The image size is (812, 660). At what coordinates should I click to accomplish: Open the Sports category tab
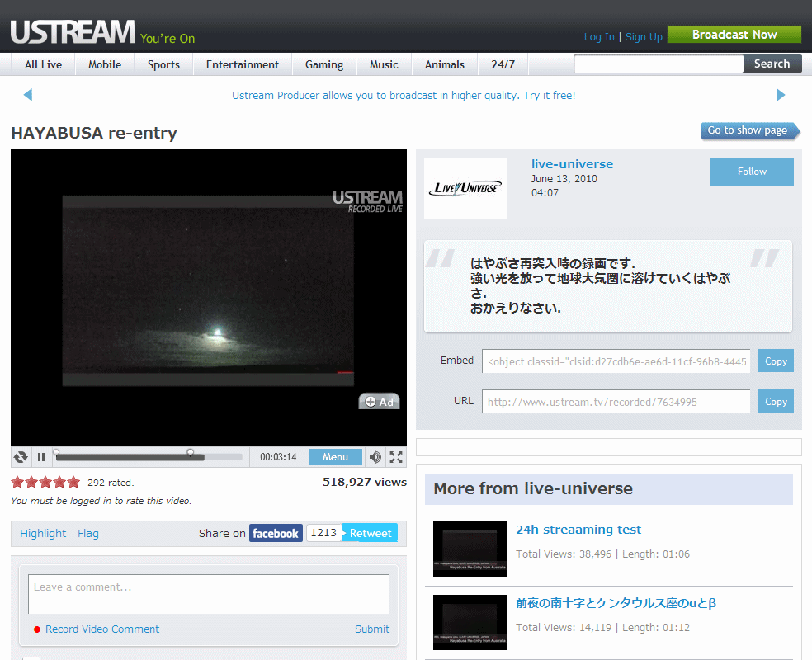(163, 64)
